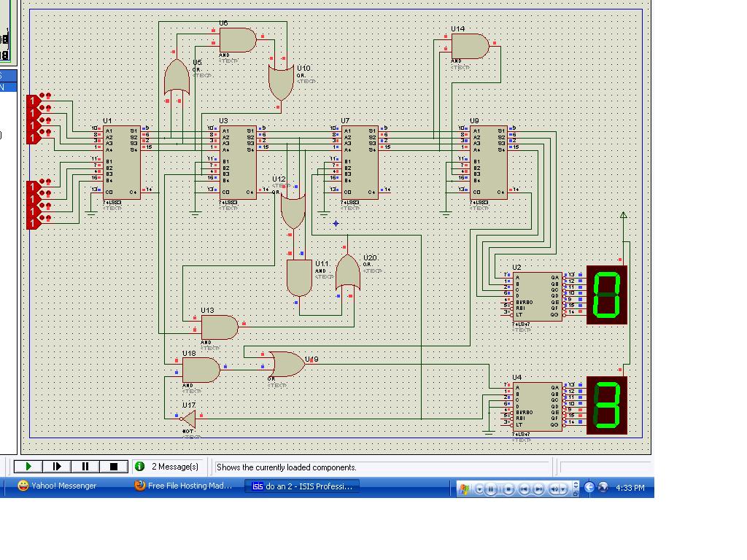Screen dimensions: 747x560
Task: Open Free File Hosting Firefox taskbar window
Action: point(184,486)
